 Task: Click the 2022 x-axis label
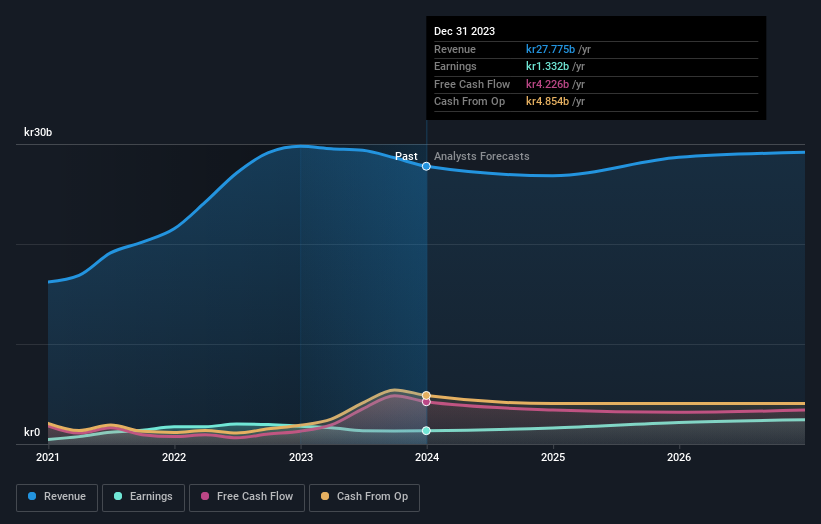pos(174,458)
